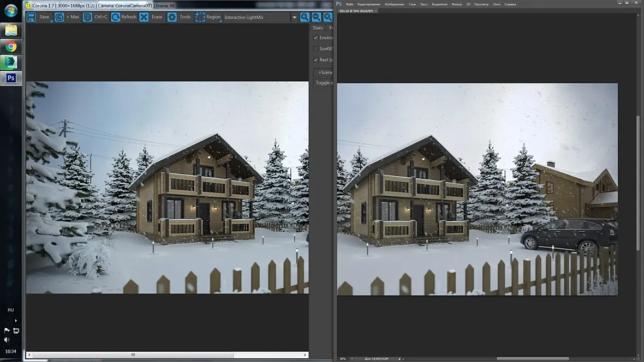Screen dimensions: 644x362
Task: Click the RU language indicator
Action: coord(11,310)
